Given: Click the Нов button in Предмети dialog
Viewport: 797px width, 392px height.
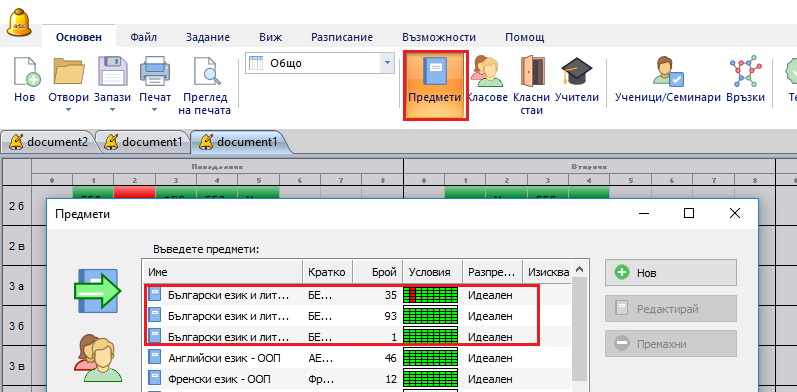Looking at the screenshot, I should [670, 273].
